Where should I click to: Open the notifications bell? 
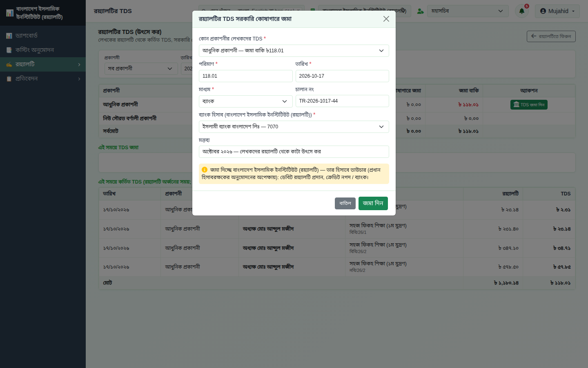pyautogui.click(x=522, y=11)
